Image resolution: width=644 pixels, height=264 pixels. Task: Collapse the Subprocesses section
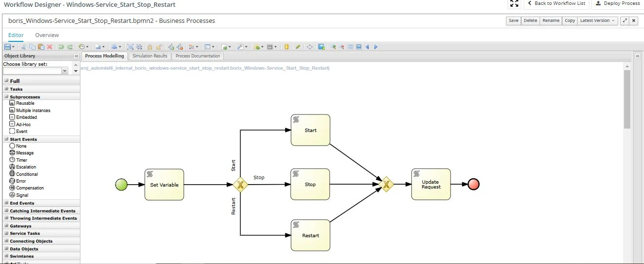6,97
